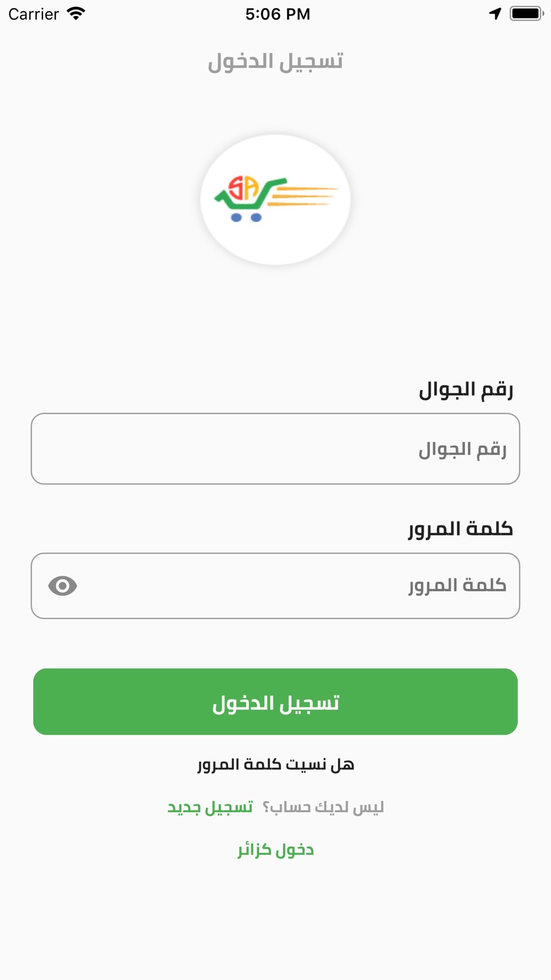Tap the location arrow icon in status bar
The height and width of the screenshot is (980, 551).
point(495,14)
